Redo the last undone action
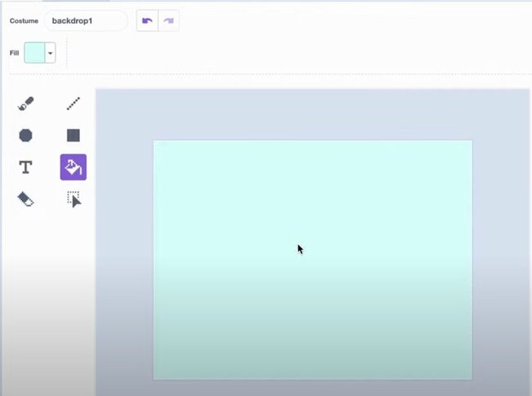 (x=168, y=20)
